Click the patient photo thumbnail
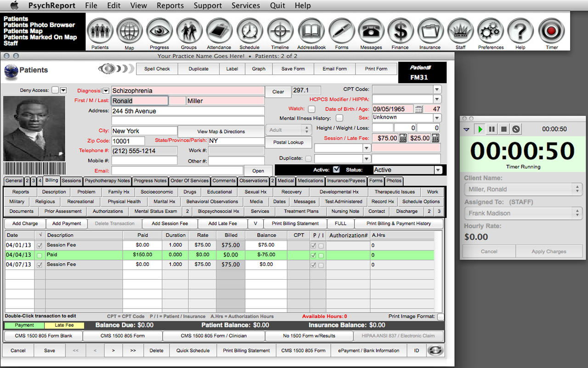The width and height of the screenshot is (588, 368). [34, 128]
